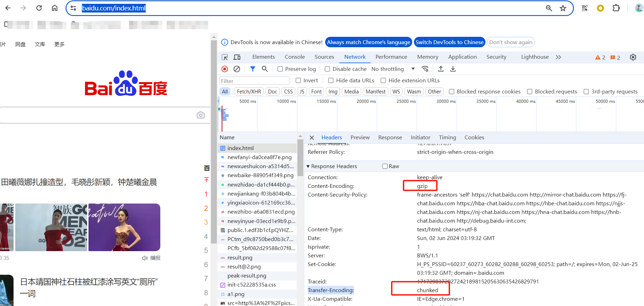
Task: Open the Extensions puzzle icon
Action: (x=616, y=8)
